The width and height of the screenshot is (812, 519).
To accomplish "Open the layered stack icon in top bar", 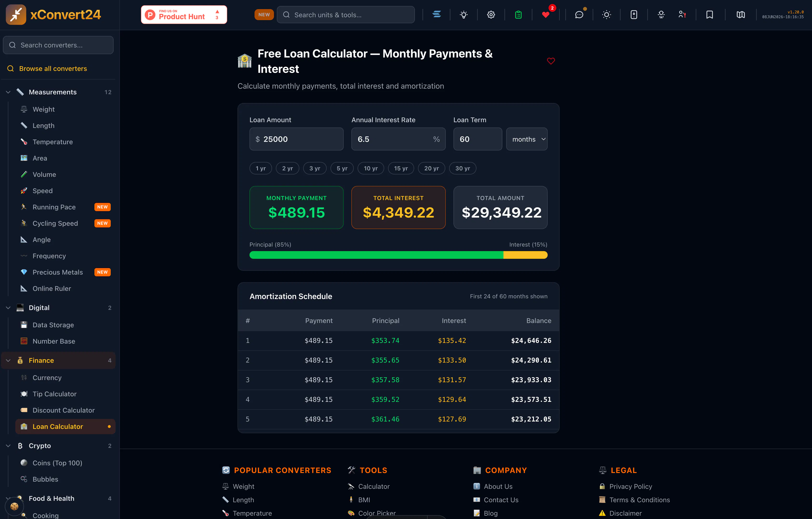I will tap(437, 15).
